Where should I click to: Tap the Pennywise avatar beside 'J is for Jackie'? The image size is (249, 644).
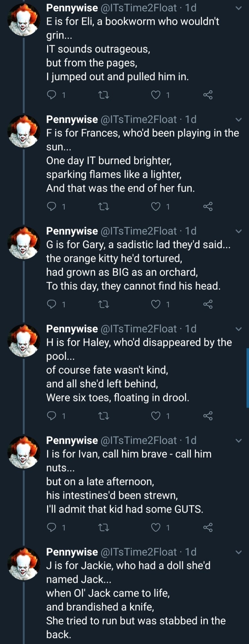pos(24,564)
